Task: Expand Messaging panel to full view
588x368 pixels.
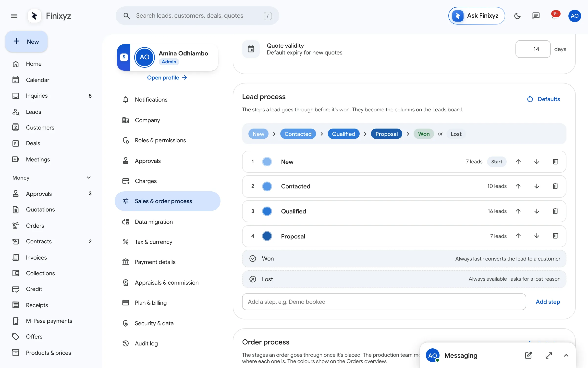Action: coord(549,355)
